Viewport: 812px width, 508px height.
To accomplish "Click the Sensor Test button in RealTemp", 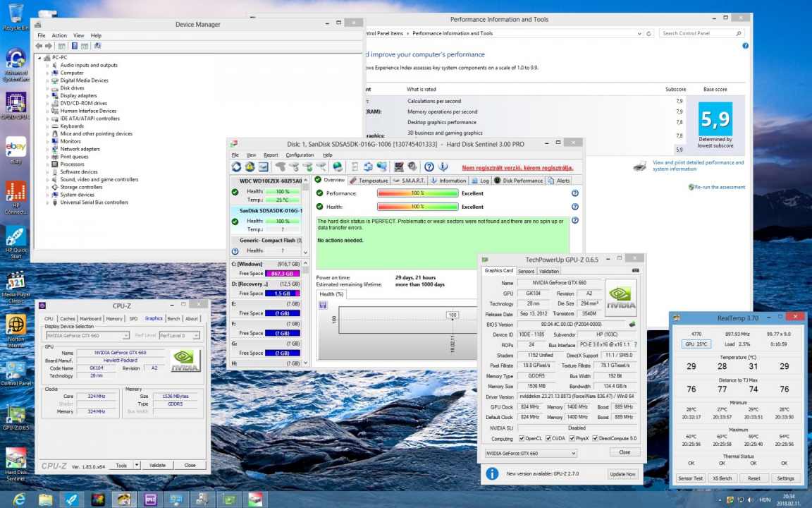I will pos(690,478).
